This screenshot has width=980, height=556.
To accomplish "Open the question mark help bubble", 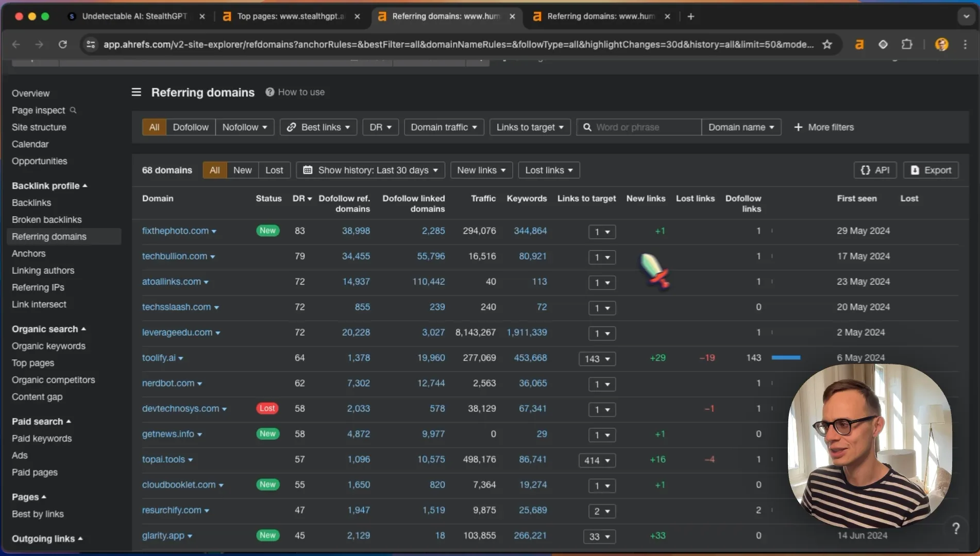I will pyautogui.click(x=956, y=528).
